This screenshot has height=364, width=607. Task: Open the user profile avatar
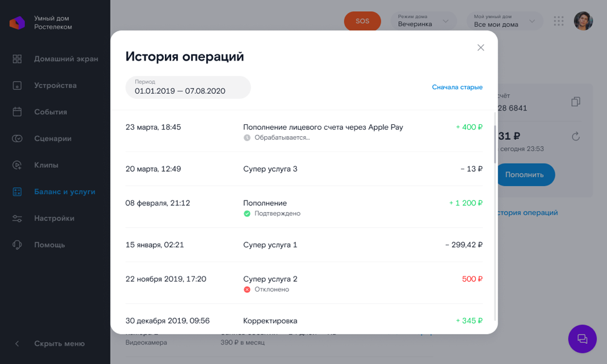click(x=583, y=21)
